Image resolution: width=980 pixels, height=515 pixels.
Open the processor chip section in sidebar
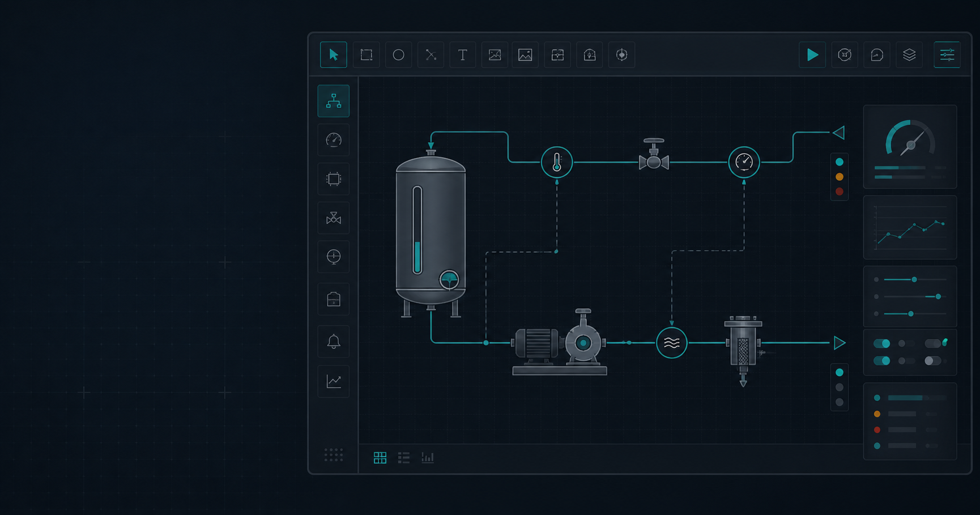pos(334,179)
